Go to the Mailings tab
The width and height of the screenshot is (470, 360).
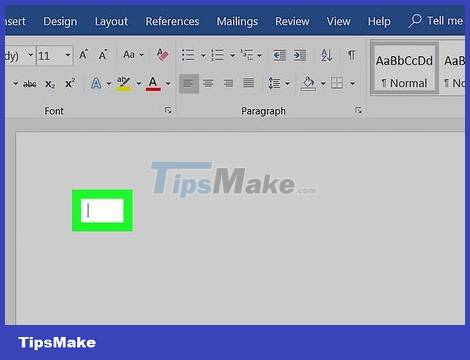coord(237,21)
